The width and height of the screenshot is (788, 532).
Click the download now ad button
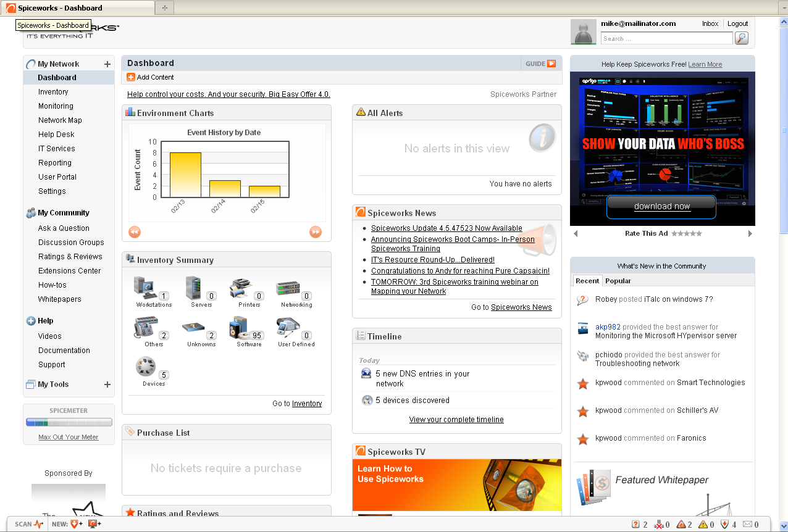point(661,207)
